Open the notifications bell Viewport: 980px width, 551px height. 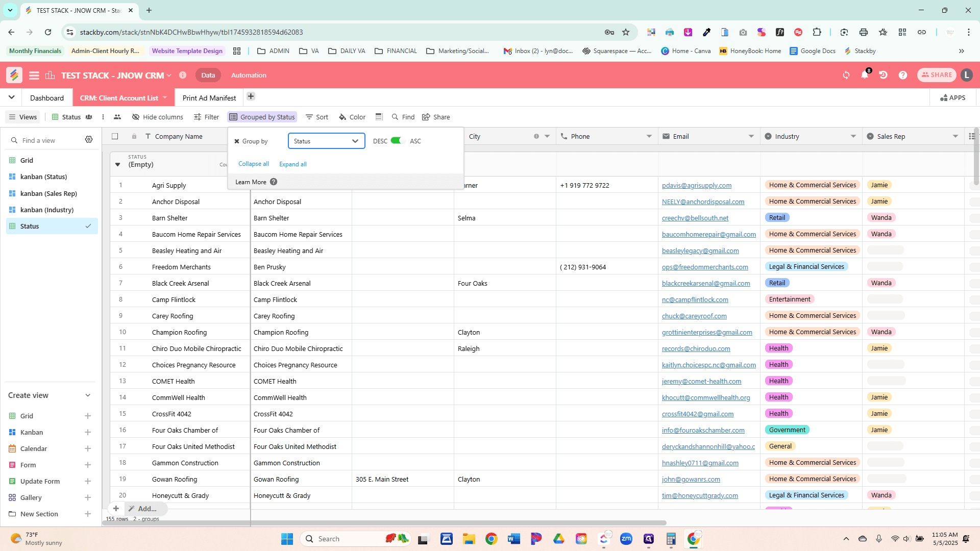tap(865, 75)
